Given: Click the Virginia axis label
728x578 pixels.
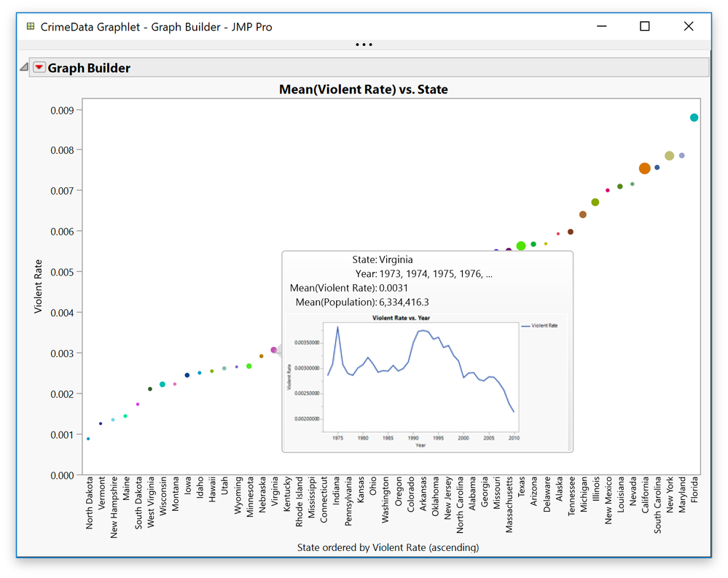Looking at the screenshot, I should [x=275, y=492].
